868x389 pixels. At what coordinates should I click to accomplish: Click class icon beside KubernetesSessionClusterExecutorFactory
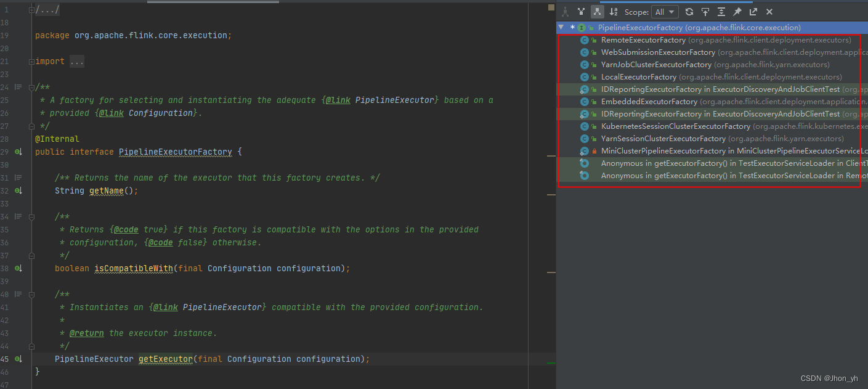tap(585, 126)
